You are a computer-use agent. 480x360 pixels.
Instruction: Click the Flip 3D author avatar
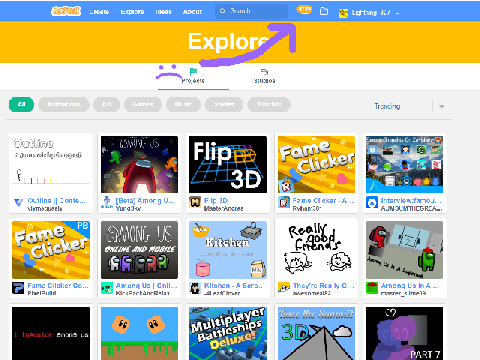[195, 202]
